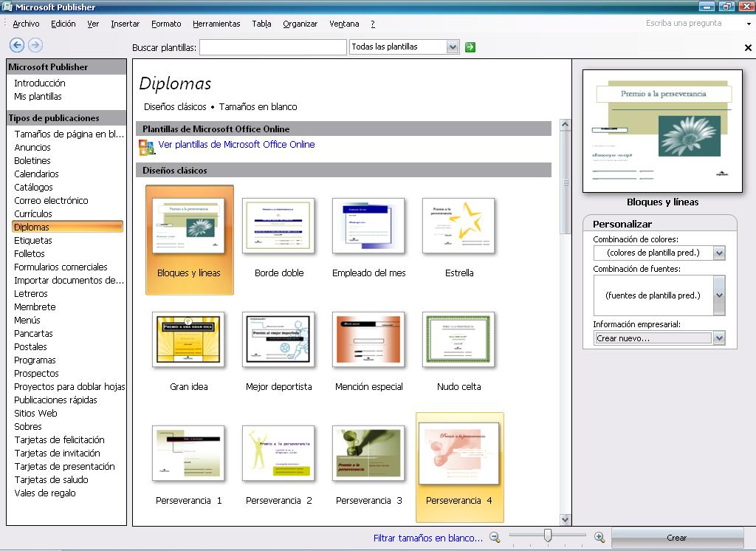756x551 pixels.
Task: Click the Publisher icon in title bar
Action: click(7, 7)
